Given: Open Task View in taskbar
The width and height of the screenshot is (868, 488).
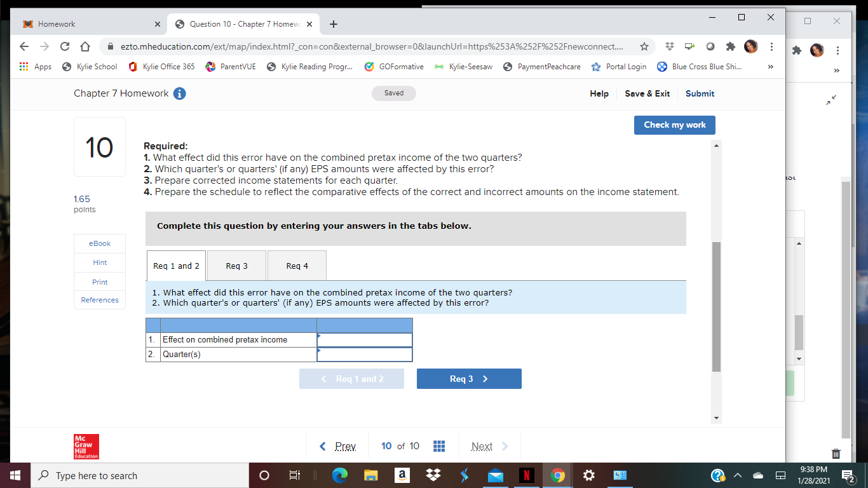Looking at the screenshot, I should tap(294, 475).
